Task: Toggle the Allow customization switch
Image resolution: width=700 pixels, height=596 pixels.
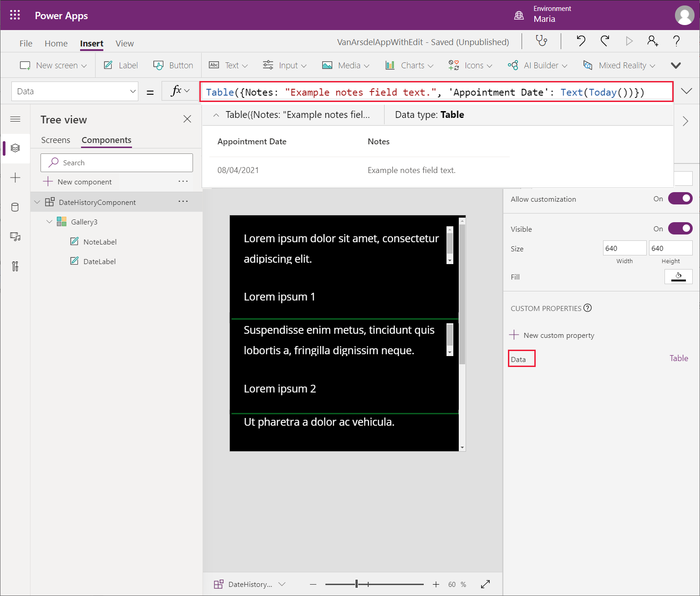Action: (x=680, y=199)
